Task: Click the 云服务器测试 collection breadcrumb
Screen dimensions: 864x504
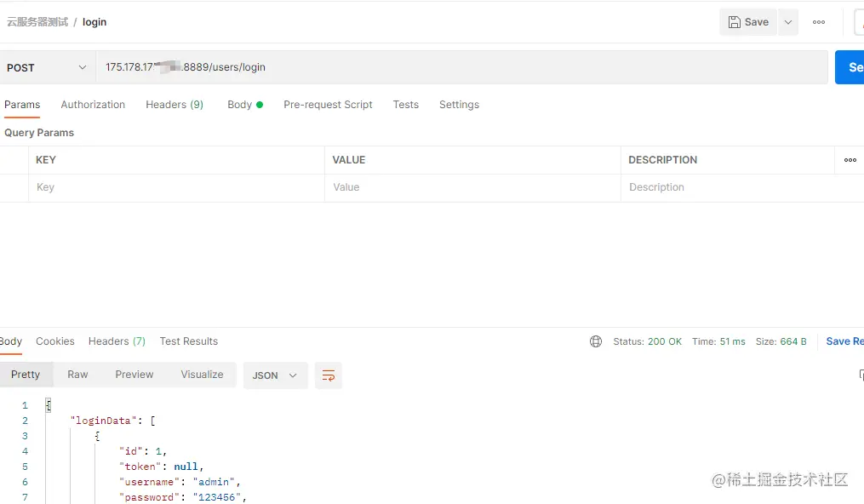Action: [x=37, y=22]
